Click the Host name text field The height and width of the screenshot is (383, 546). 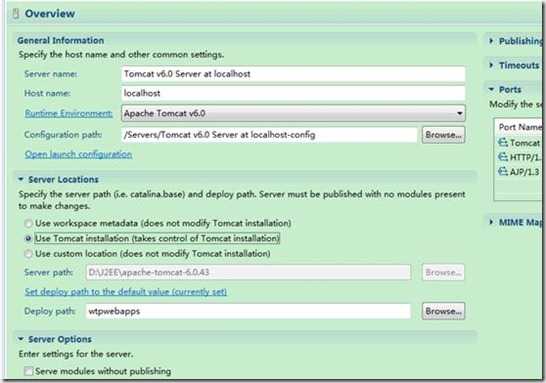pos(294,93)
